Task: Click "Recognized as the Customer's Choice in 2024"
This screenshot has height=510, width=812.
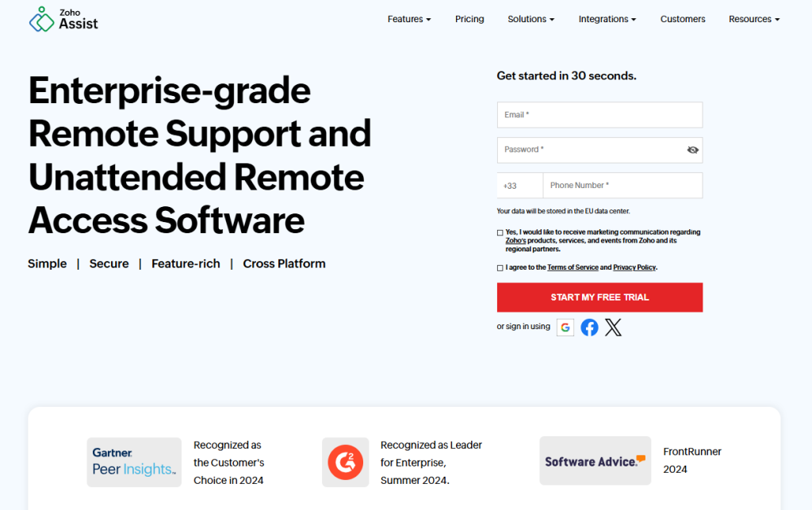Action: (x=229, y=462)
